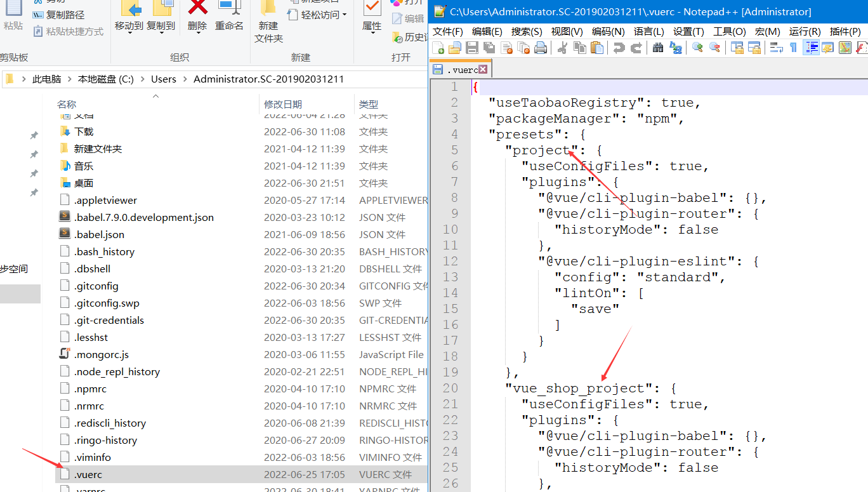Click 新建文件夹 in the Explorer ribbon
Viewport: 868px width, 492px height.
click(x=268, y=22)
